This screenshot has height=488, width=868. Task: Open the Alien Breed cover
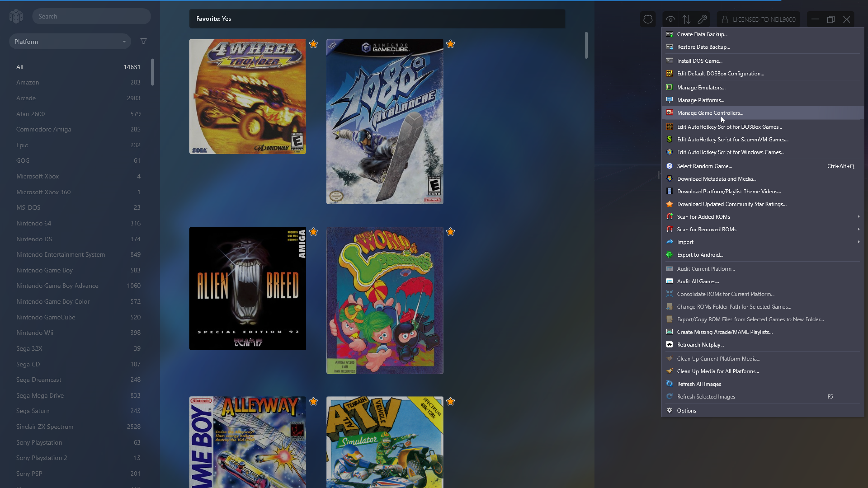click(248, 289)
